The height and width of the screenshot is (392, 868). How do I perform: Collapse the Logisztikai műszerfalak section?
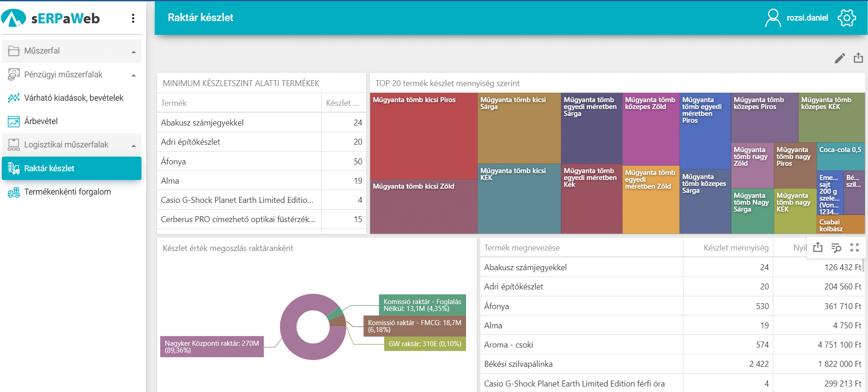coord(134,145)
